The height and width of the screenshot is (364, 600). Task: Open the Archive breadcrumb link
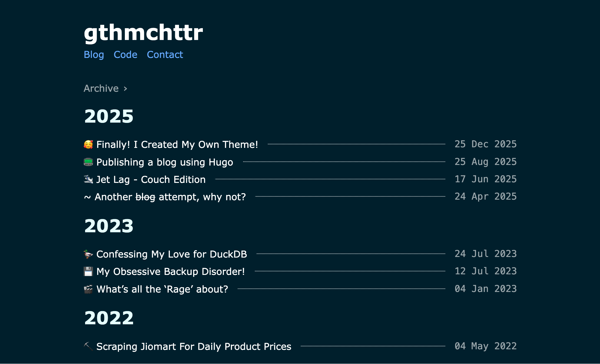[101, 89]
